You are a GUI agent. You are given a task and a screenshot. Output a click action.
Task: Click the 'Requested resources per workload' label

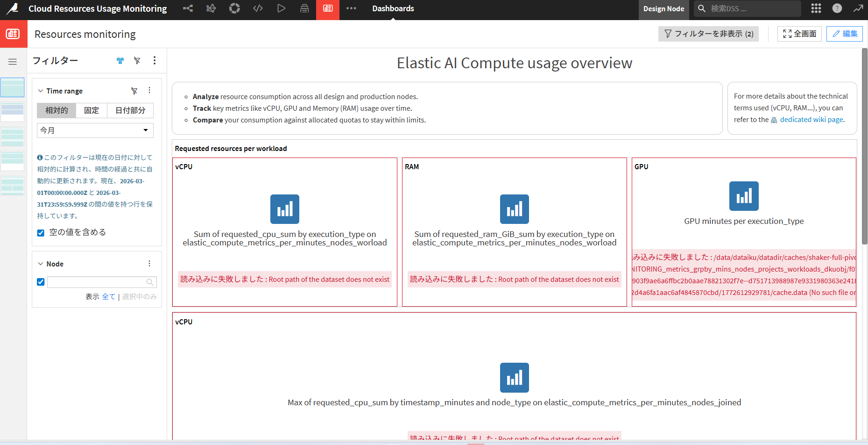231,149
